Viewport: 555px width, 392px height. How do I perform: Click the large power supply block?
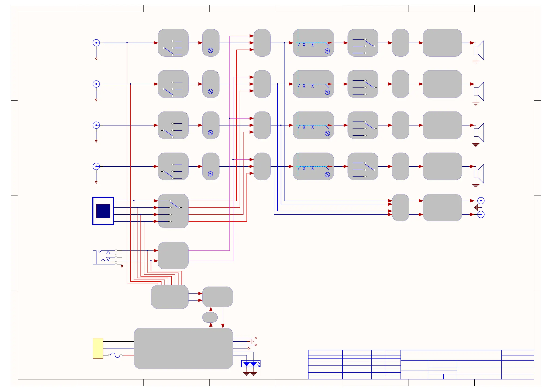tap(183, 348)
